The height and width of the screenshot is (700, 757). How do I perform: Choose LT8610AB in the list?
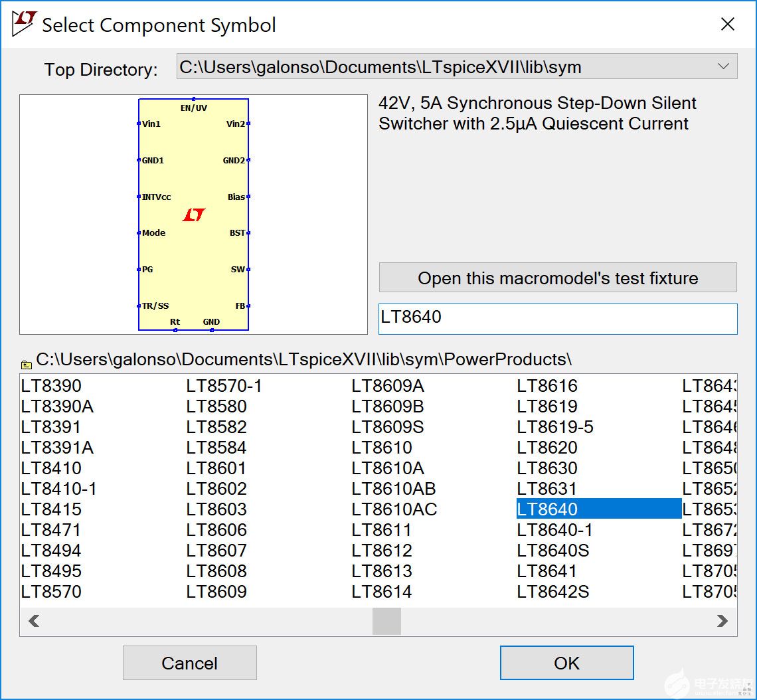click(394, 489)
